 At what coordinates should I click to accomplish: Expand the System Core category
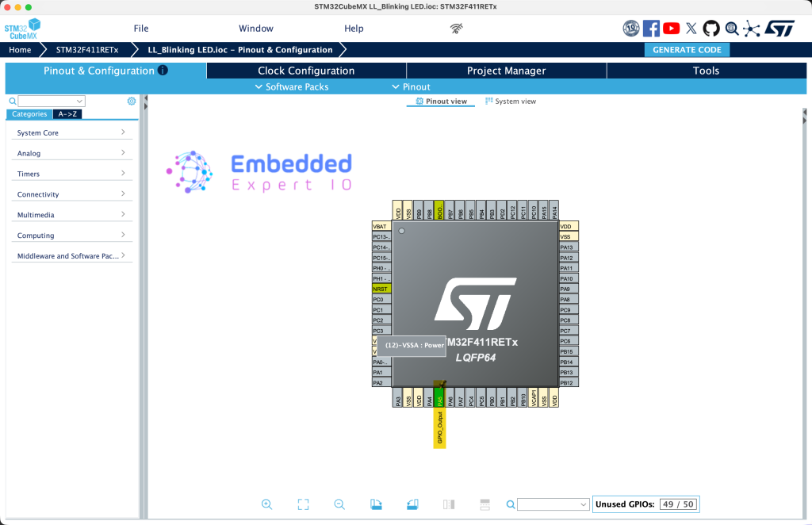(71, 133)
